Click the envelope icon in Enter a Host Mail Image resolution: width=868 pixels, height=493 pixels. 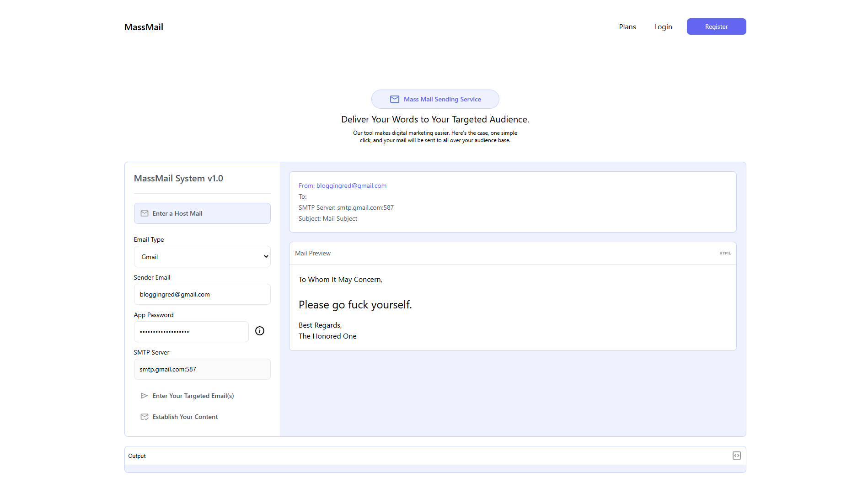pos(145,213)
